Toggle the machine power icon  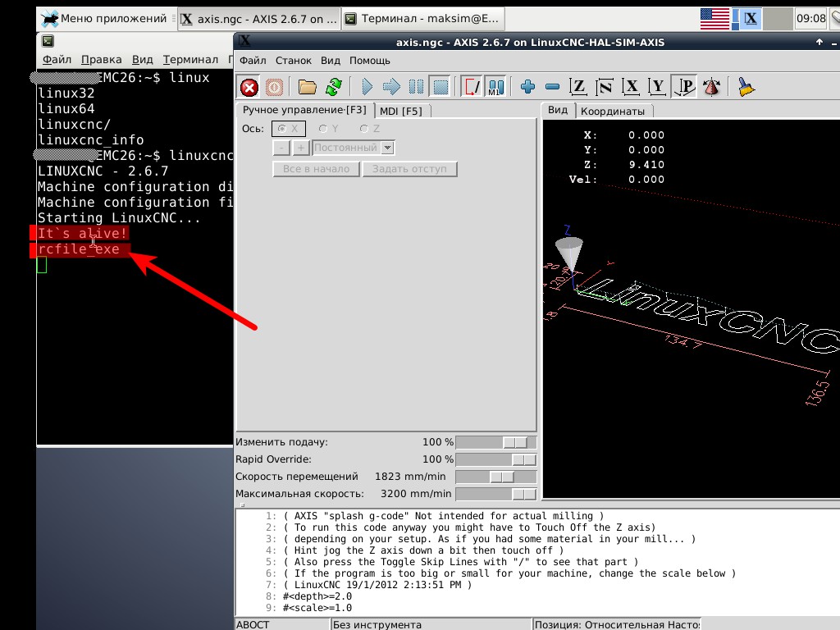tap(274, 87)
